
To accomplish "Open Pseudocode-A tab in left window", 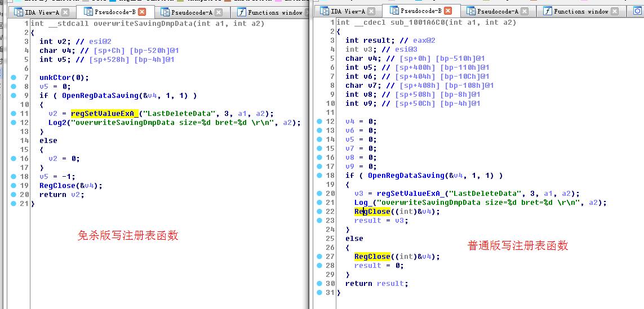I will coord(192,12).
